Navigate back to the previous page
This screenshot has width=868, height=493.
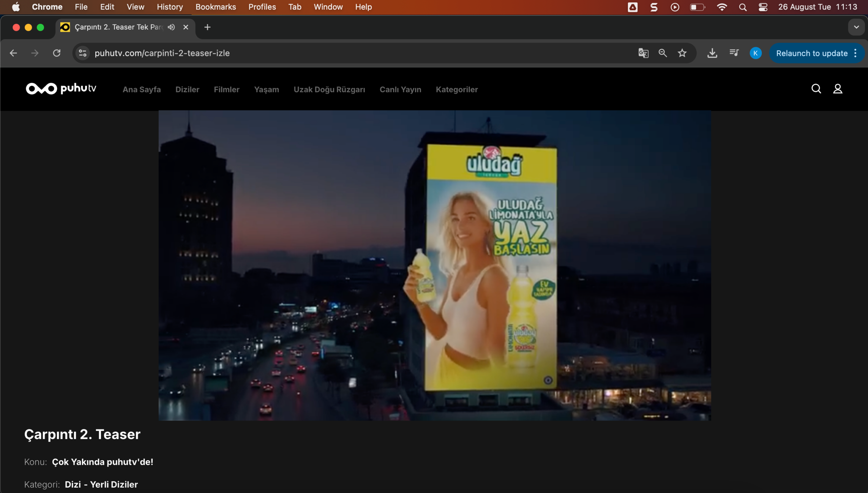(x=13, y=53)
